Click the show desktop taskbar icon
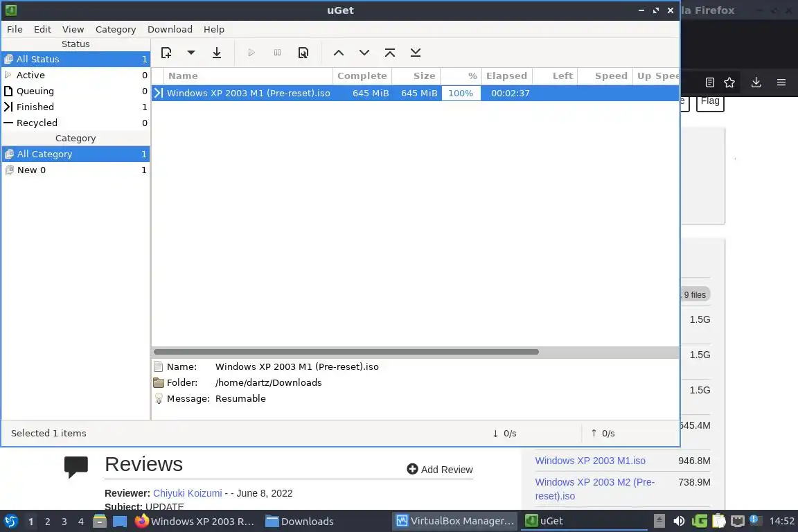 [120, 522]
